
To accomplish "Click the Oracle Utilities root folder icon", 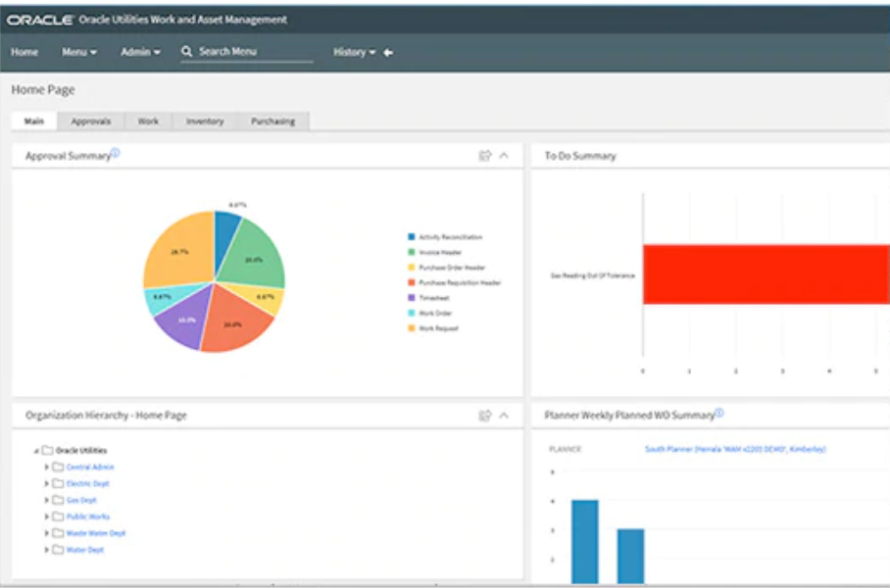I will (x=47, y=451).
